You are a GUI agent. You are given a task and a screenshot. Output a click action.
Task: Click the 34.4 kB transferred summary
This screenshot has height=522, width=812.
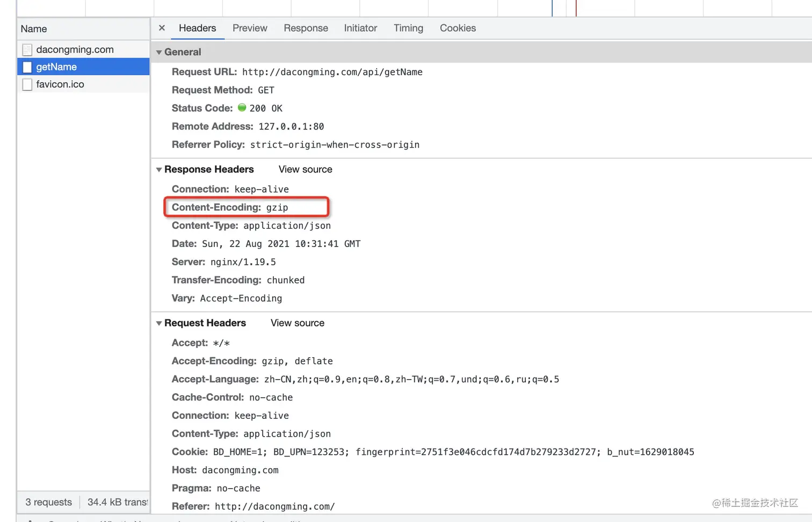coord(118,502)
